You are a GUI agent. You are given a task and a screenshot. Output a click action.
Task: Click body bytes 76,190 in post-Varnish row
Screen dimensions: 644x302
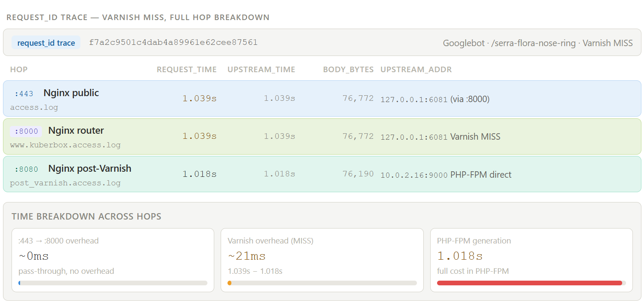[x=358, y=174]
